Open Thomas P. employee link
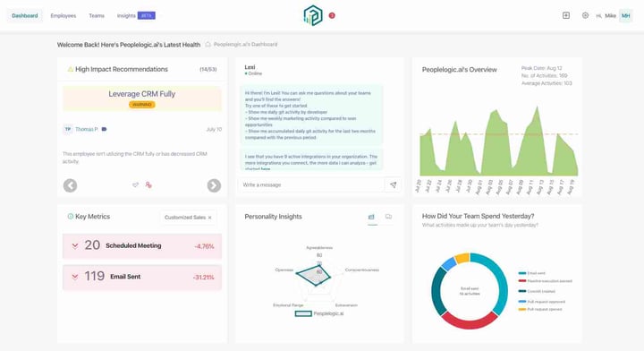The height and width of the screenshot is (351, 644). (86, 129)
